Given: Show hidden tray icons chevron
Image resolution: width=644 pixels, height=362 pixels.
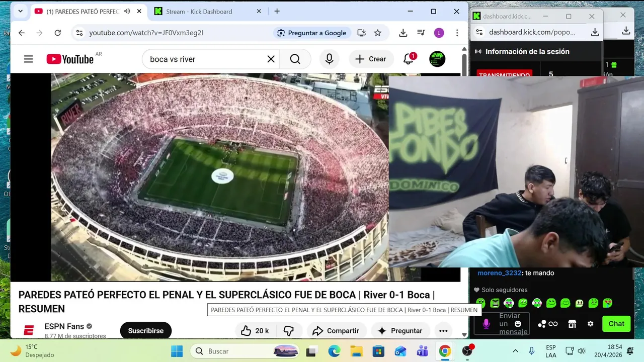Looking at the screenshot, I should (515, 351).
